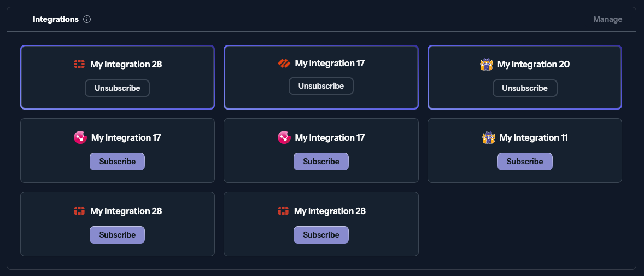Subscribe to leftmost pink-icon My Integration 17

[117, 162]
